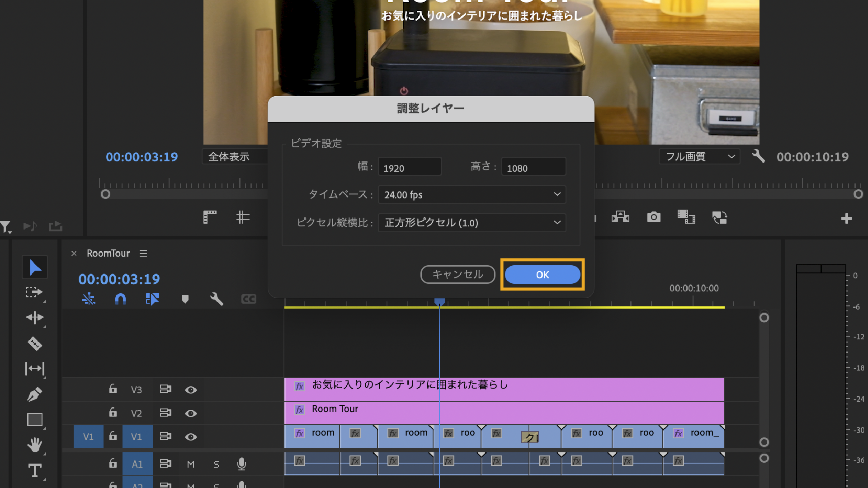Select the Type tool
The image size is (868, 488).
35,470
